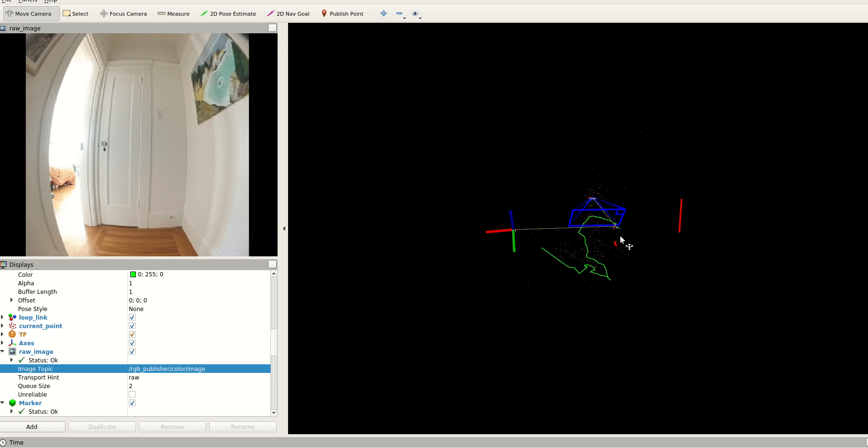Screen dimensions: 868x448
Task: Collapse the side panel using the splitter arrow
Action: 284,228
